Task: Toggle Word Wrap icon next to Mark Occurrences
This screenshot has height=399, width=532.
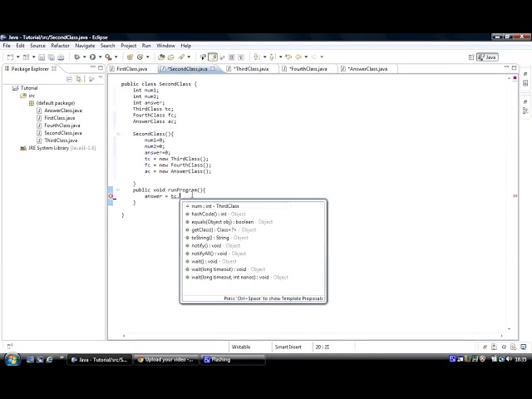Action: pos(222,57)
